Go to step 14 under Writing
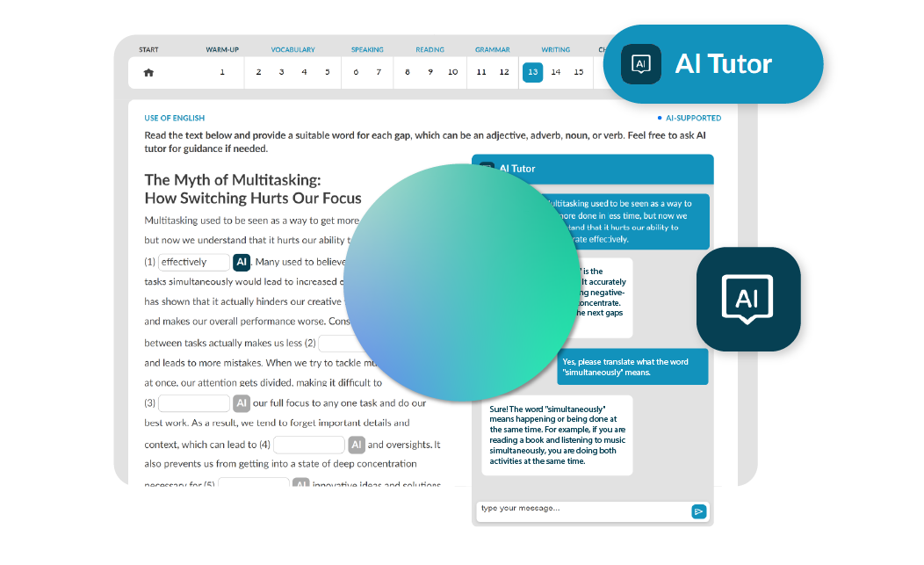The height and width of the screenshot is (565, 924). [556, 73]
